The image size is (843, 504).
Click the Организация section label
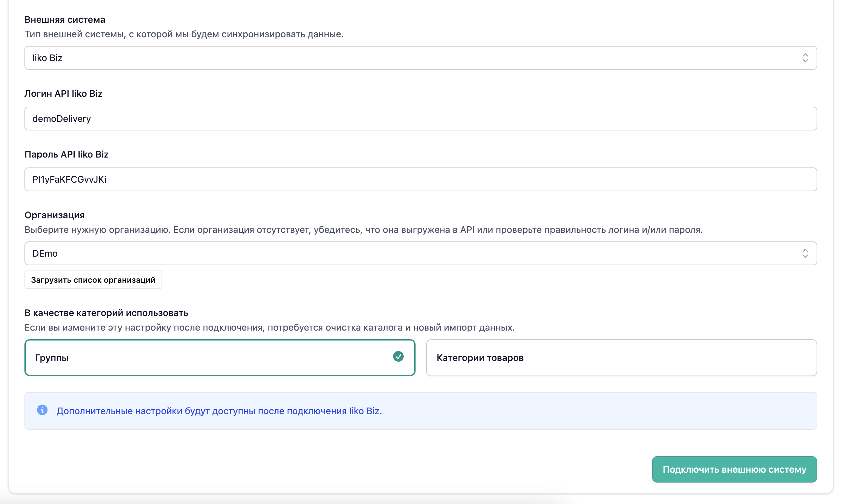pos(55,215)
